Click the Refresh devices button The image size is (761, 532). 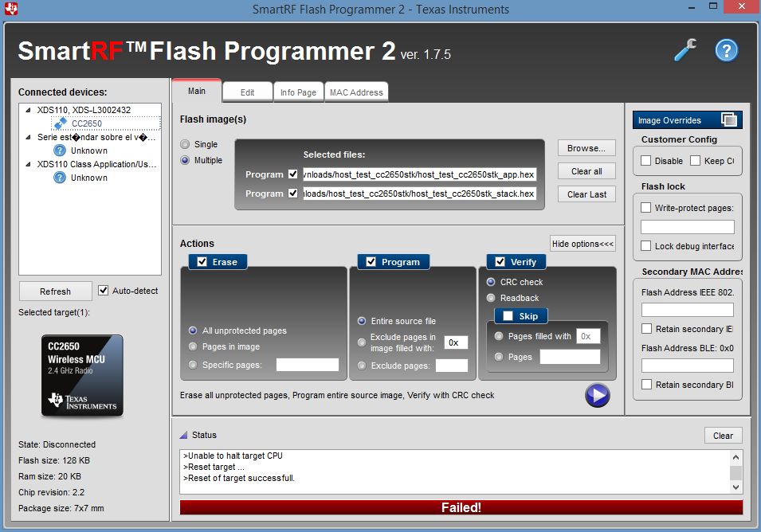pyautogui.click(x=55, y=291)
